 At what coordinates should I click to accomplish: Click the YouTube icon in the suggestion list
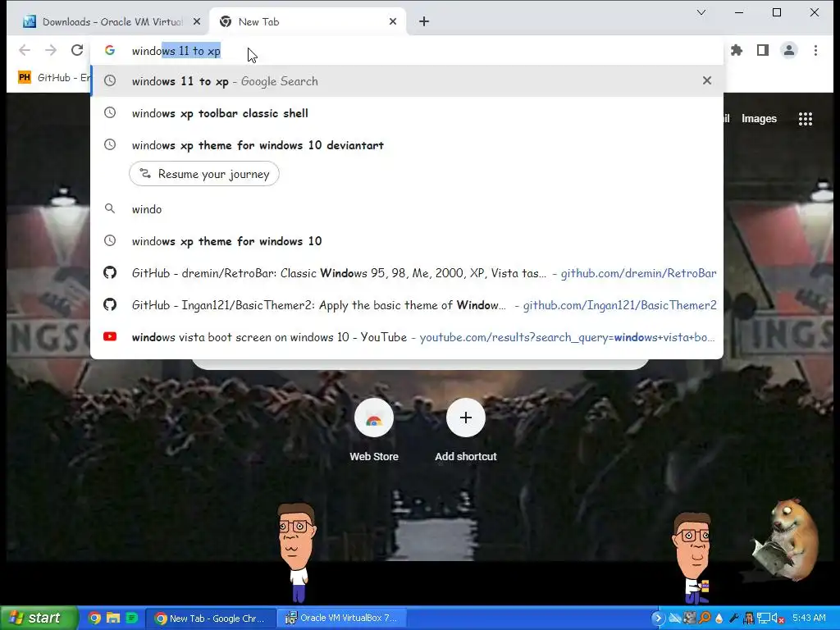point(110,336)
